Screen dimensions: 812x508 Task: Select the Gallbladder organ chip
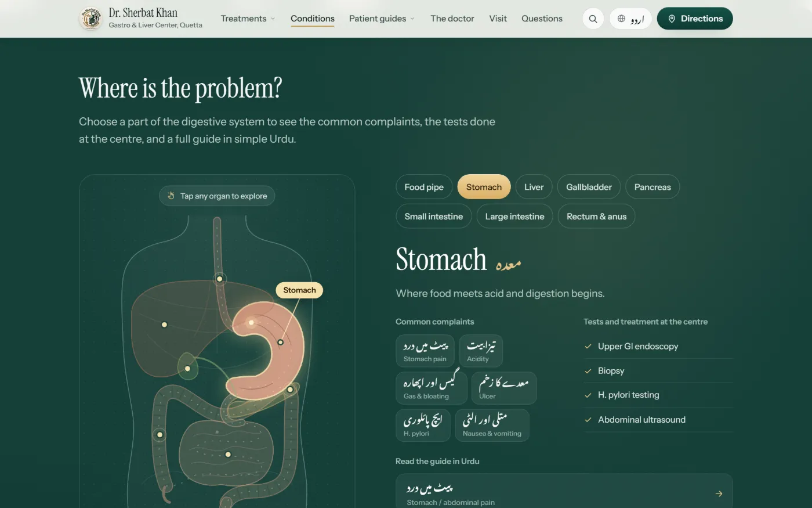click(589, 187)
